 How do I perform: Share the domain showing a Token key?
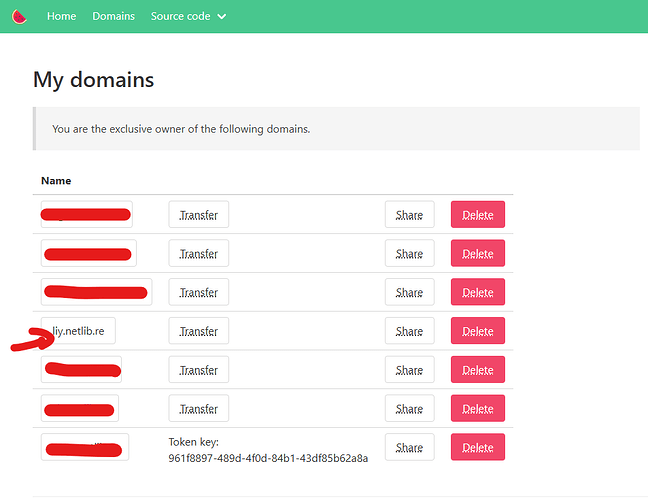[410, 447]
